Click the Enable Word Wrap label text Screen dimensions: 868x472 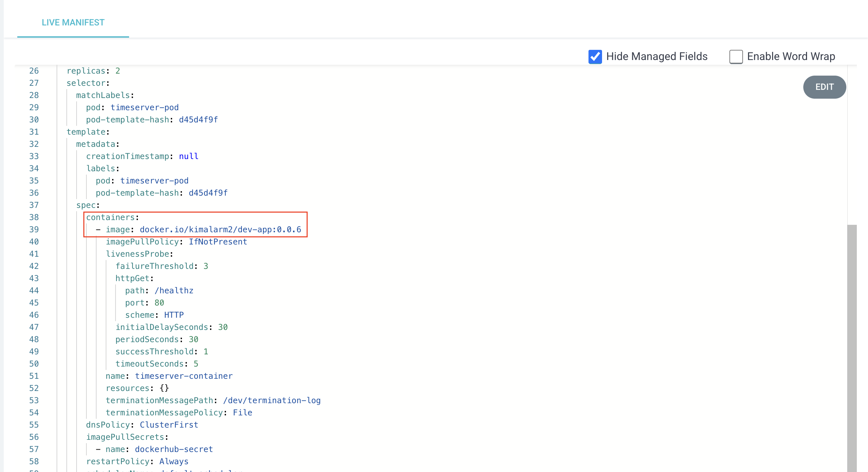791,56
